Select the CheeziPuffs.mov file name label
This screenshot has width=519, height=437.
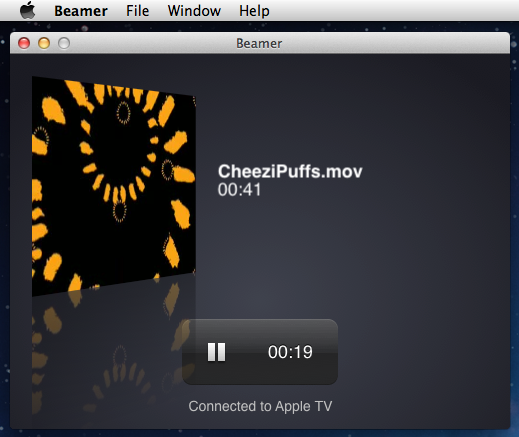point(290,171)
